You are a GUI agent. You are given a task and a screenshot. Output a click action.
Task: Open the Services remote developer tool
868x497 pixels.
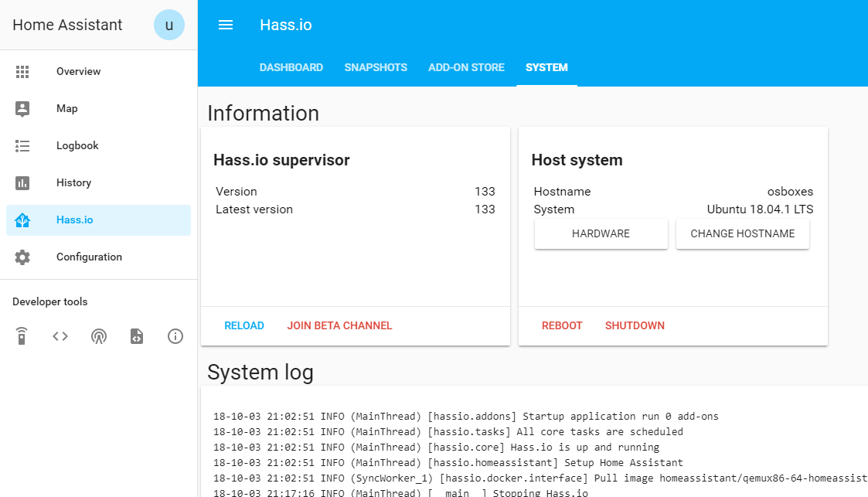(x=22, y=336)
